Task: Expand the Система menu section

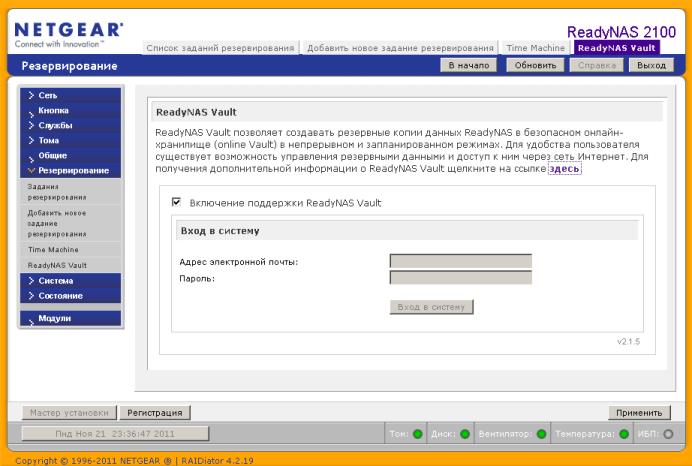Action: pos(70,281)
